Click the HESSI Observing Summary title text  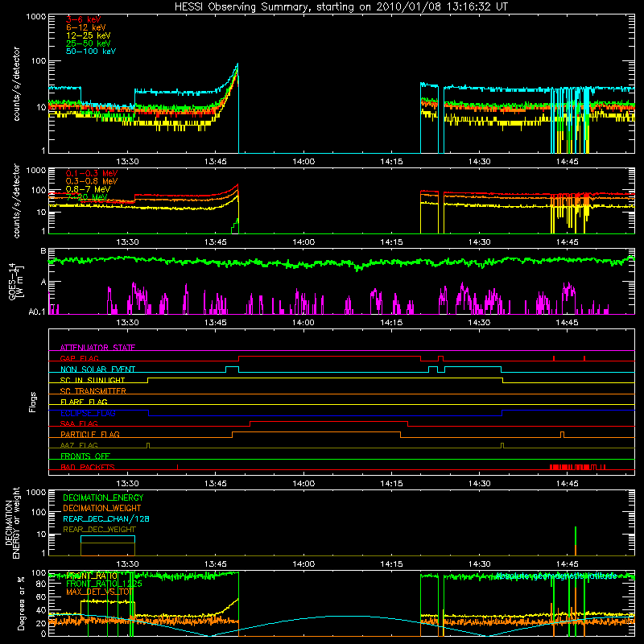pos(341,6)
